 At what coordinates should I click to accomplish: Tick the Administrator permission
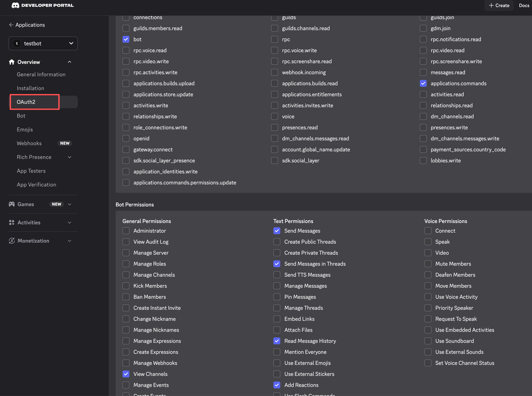(x=126, y=231)
